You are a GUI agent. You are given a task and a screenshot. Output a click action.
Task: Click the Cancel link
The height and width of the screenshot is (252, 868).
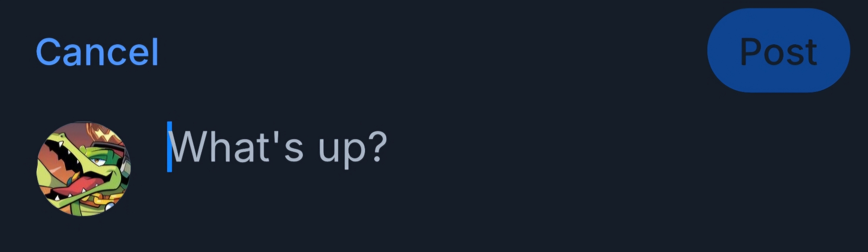tap(97, 52)
